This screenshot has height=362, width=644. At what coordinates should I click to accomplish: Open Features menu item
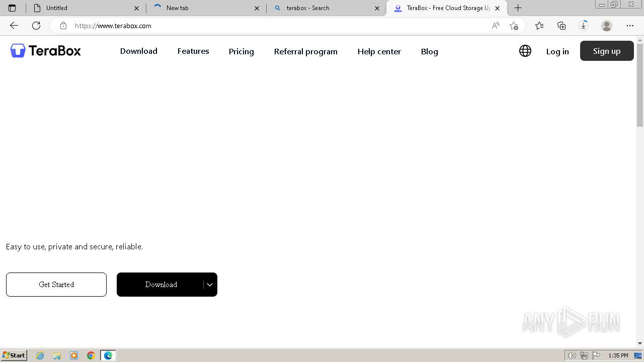pos(193,51)
